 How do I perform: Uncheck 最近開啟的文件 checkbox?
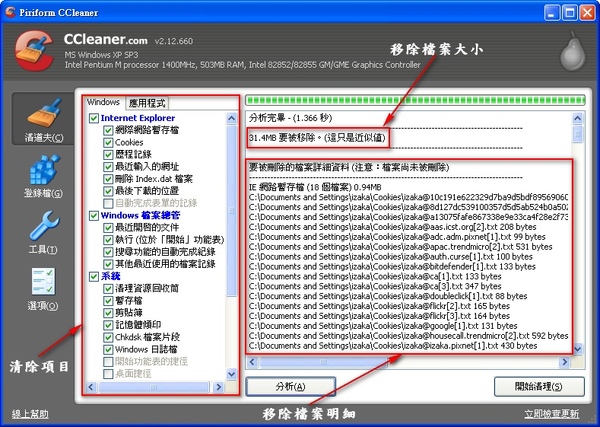click(108, 228)
